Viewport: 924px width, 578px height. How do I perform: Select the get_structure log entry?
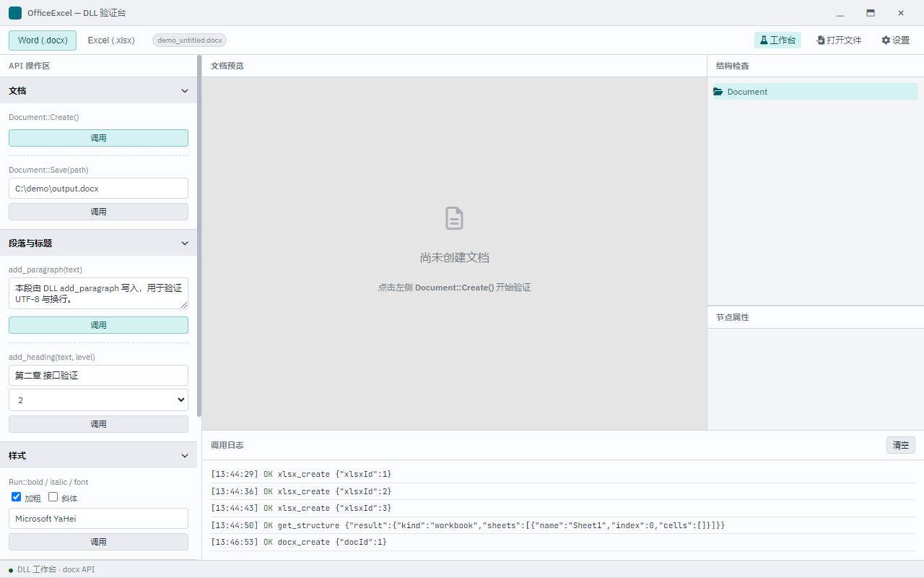point(562,525)
